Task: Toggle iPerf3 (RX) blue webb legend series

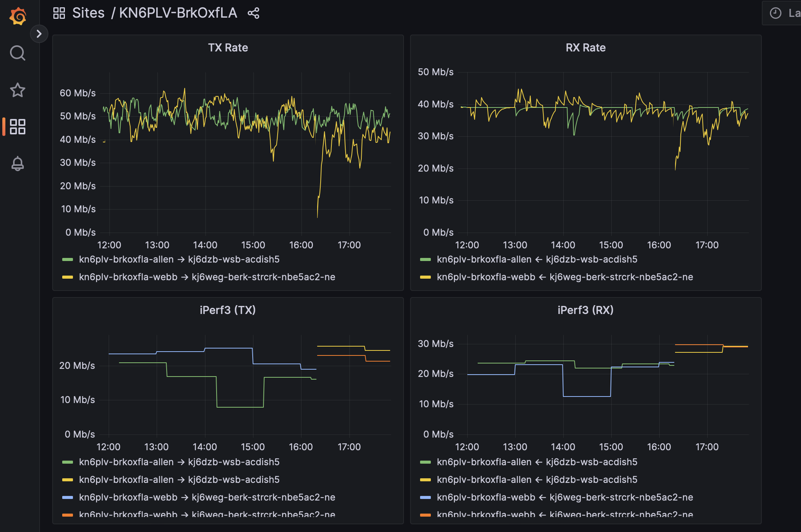Action: pyautogui.click(x=565, y=497)
